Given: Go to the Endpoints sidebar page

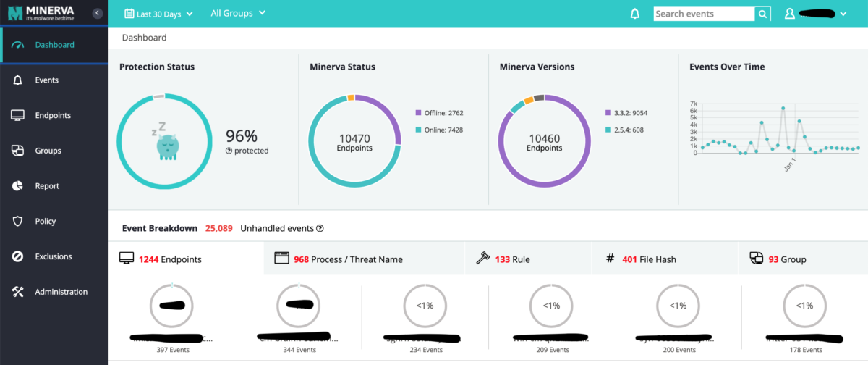Looking at the screenshot, I should [x=54, y=115].
